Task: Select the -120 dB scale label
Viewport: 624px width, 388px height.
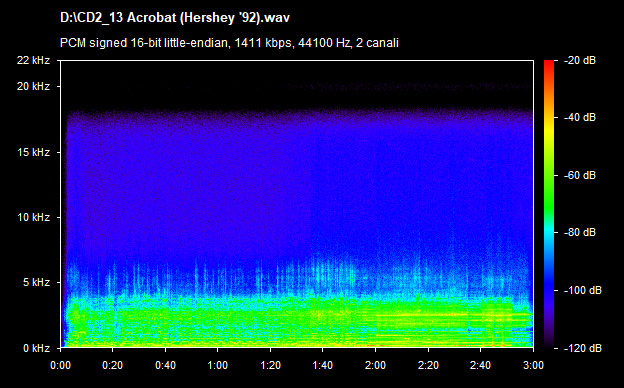Action: pyautogui.click(x=583, y=348)
